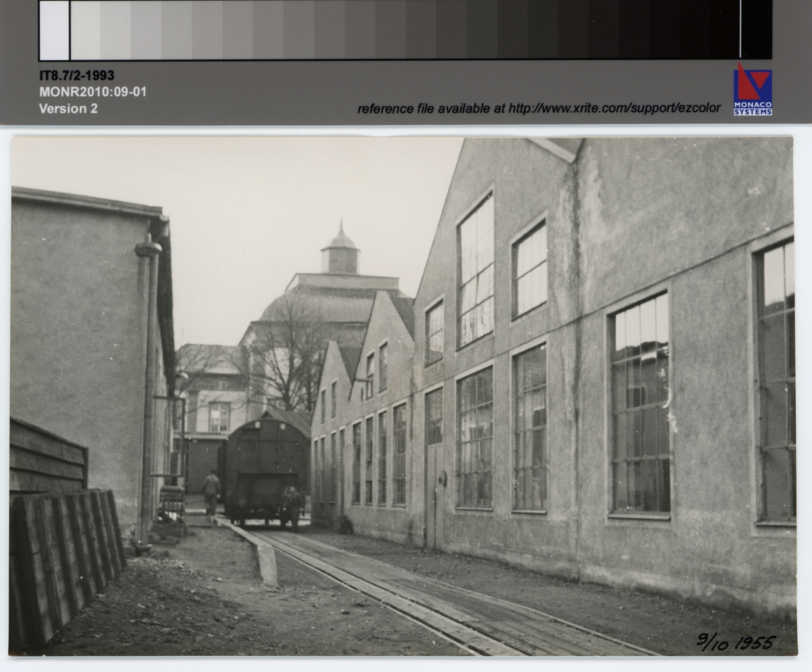Click the Version 2 label text
The width and height of the screenshot is (812, 672).
(x=68, y=108)
